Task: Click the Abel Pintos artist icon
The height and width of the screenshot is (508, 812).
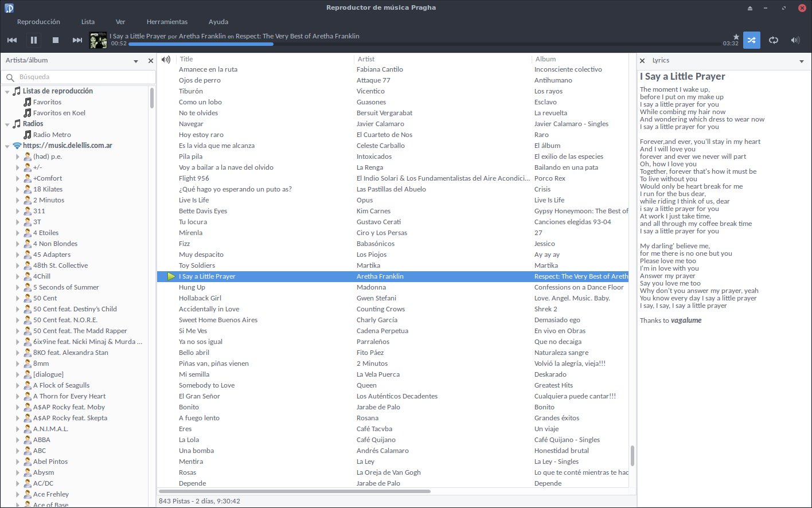Action: [27, 462]
